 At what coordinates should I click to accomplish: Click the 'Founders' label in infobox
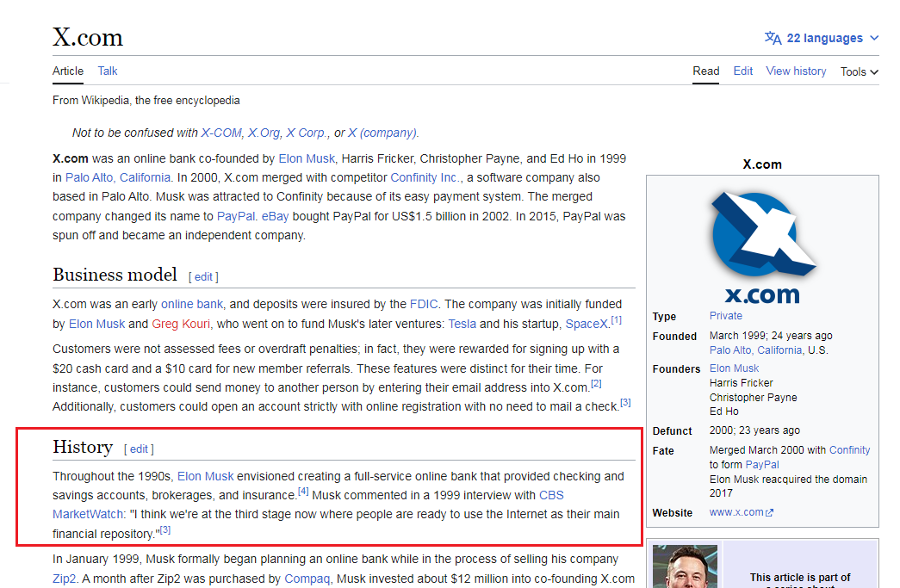676,368
